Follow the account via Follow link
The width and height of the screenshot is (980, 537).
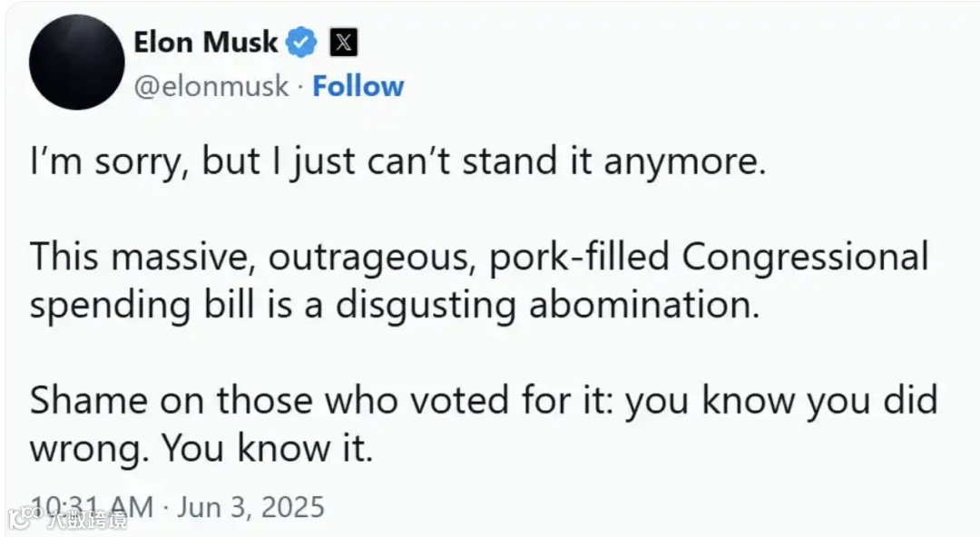coord(358,86)
